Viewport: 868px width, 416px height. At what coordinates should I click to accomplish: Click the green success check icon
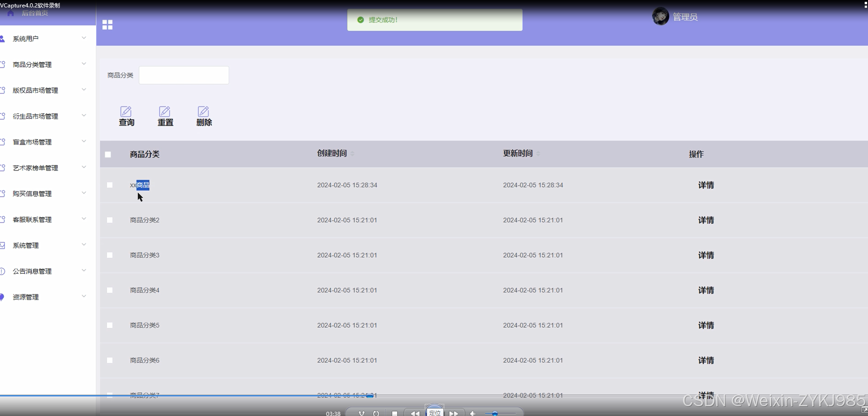pyautogui.click(x=361, y=20)
